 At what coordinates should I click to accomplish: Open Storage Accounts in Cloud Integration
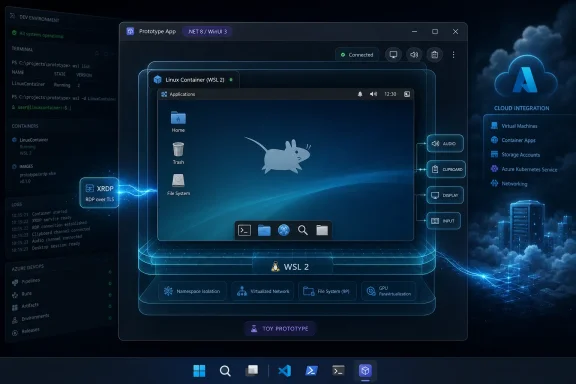click(x=515, y=155)
